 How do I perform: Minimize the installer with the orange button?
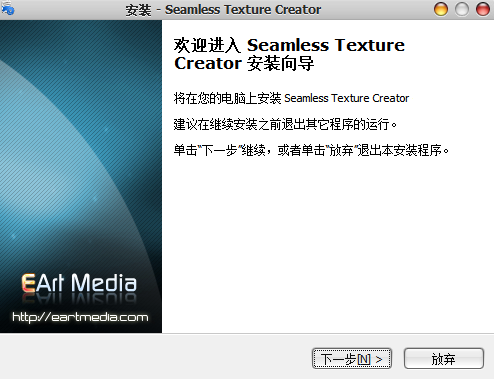(x=441, y=9)
